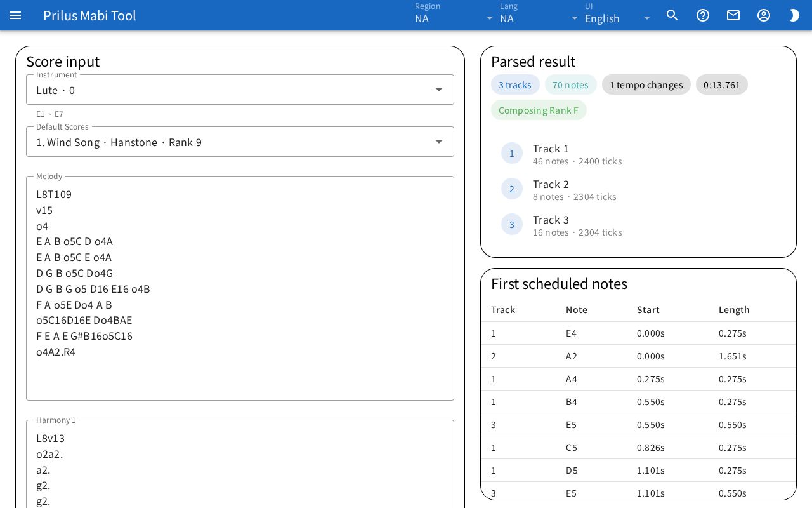This screenshot has width=812, height=508.
Task: Click the mail contact icon
Action: 733,15
